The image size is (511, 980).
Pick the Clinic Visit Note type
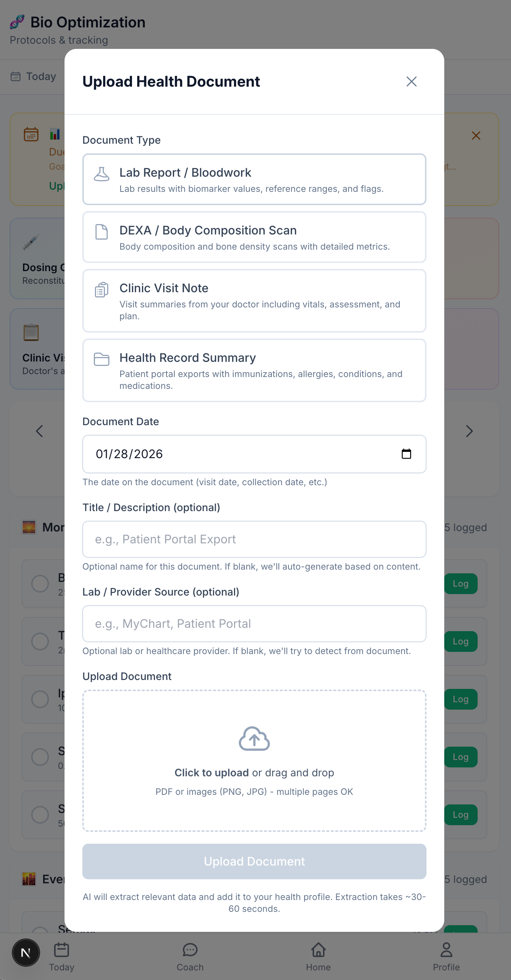click(254, 300)
